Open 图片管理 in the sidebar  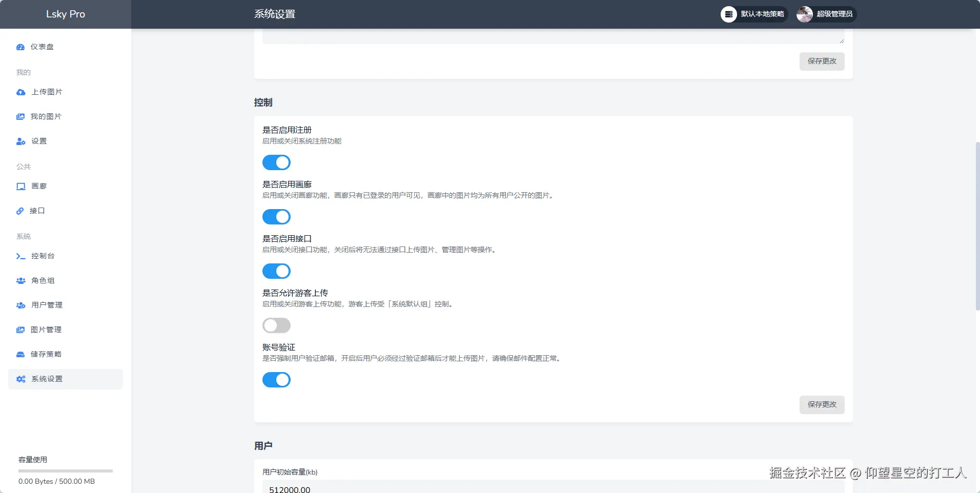66,330
